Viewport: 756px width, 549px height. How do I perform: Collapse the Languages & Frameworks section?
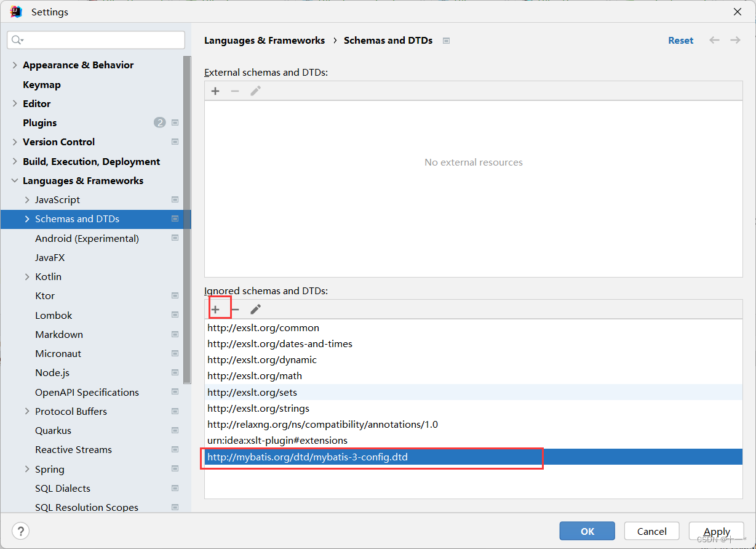(14, 180)
